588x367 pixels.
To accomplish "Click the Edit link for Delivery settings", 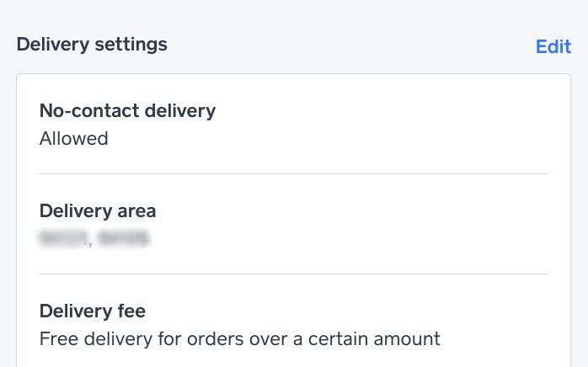I will pos(553,46).
